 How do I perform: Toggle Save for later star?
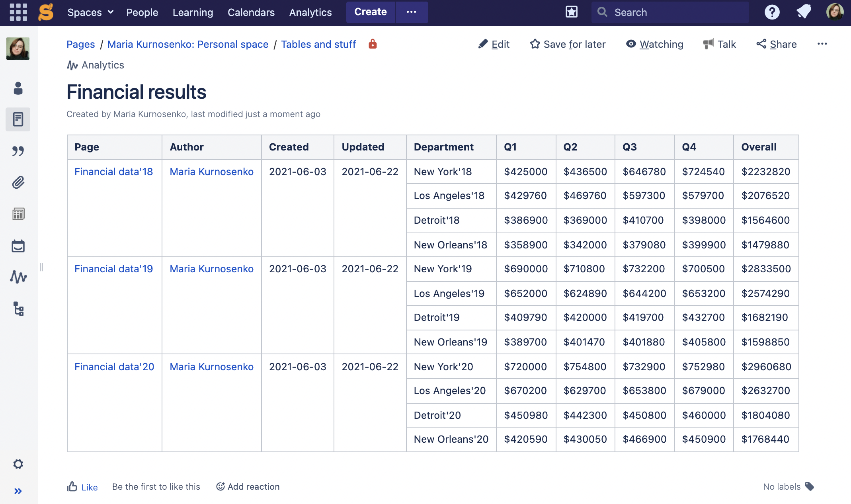coord(568,44)
